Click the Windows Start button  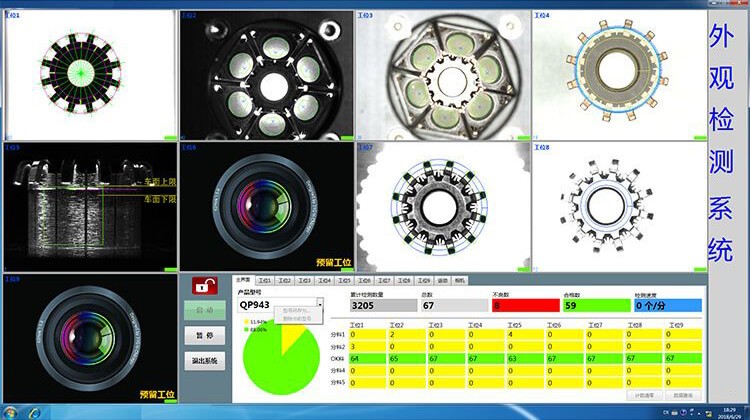point(10,412)
